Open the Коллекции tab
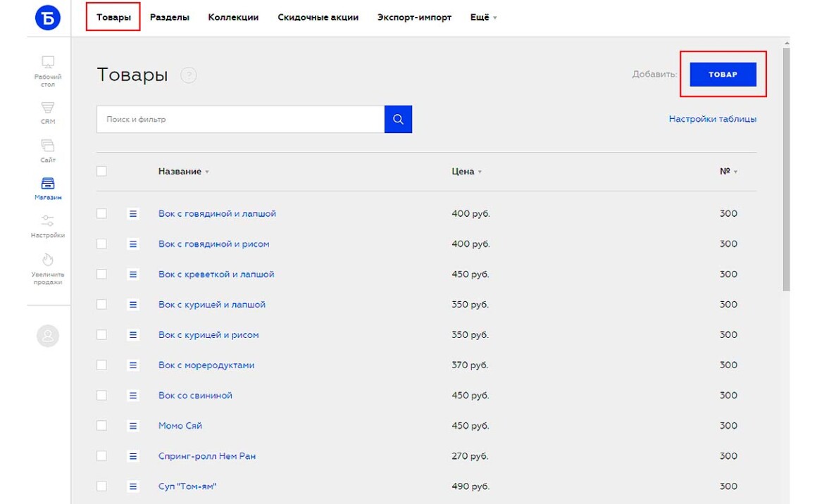817x504 pixels. tap(233, 17)
